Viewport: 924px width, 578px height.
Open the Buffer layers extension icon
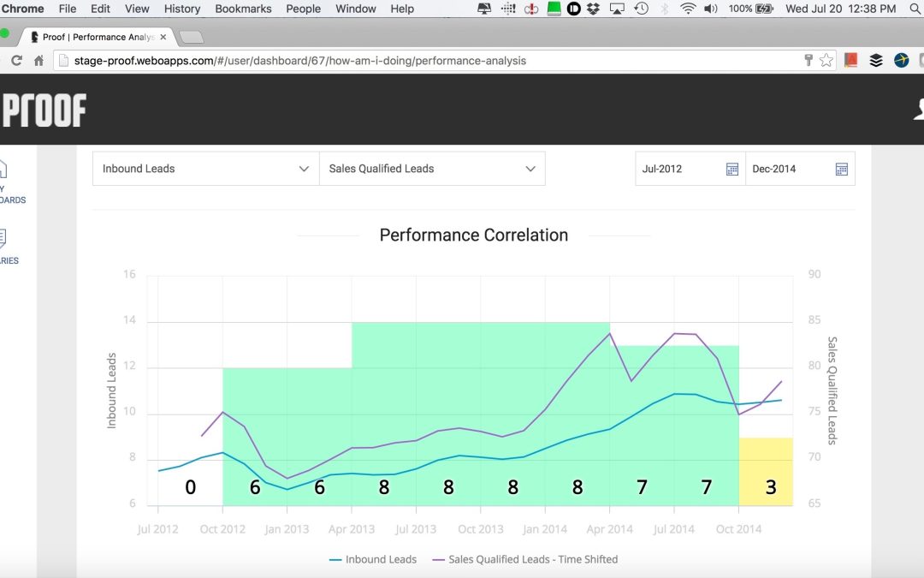[x=876, y=60]
